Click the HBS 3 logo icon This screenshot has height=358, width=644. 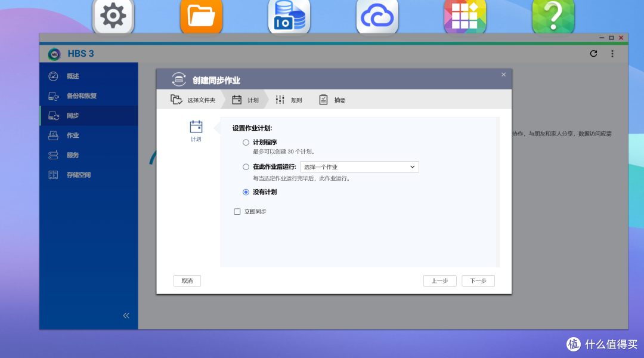pyautogui.click(x=54, y=54)
